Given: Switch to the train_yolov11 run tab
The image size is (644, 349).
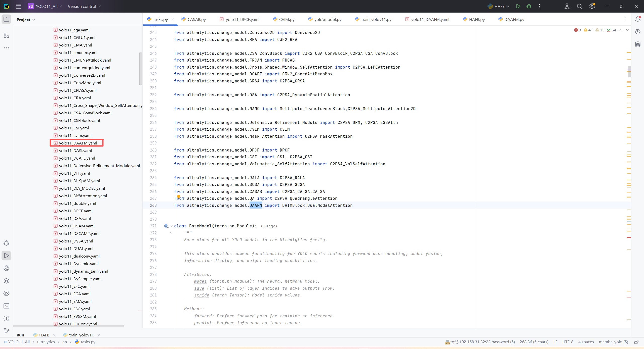Looking at the screenshot, I should coord(81,335).
